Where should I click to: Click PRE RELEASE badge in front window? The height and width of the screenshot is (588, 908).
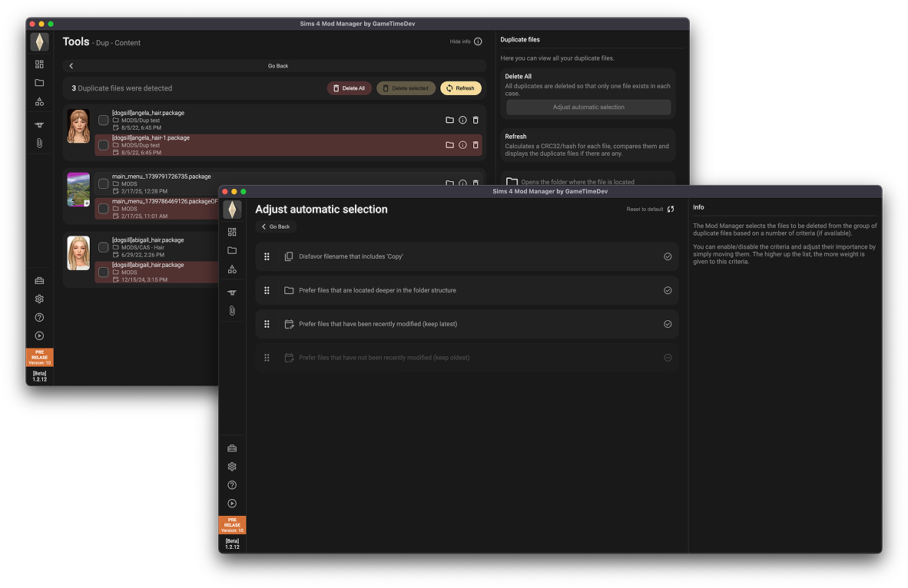pos(232,525)
